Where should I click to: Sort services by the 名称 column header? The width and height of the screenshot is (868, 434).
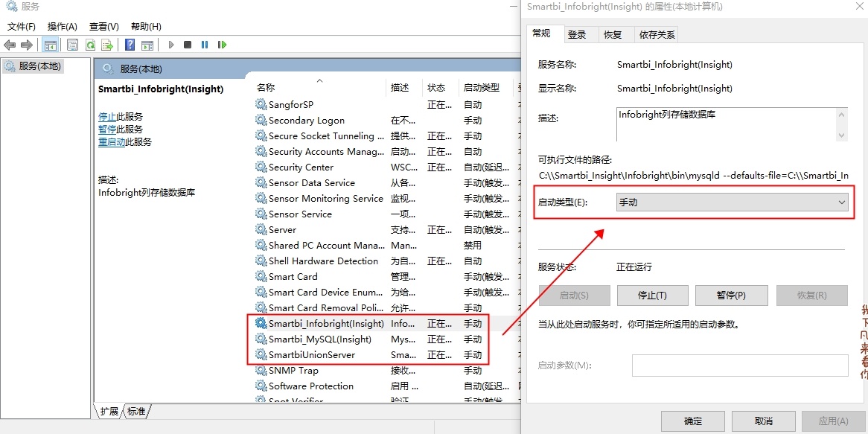(x=321, y=87)
